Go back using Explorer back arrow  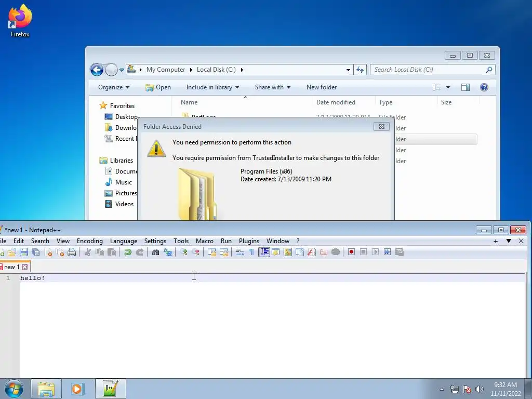[x=97, y=70]
